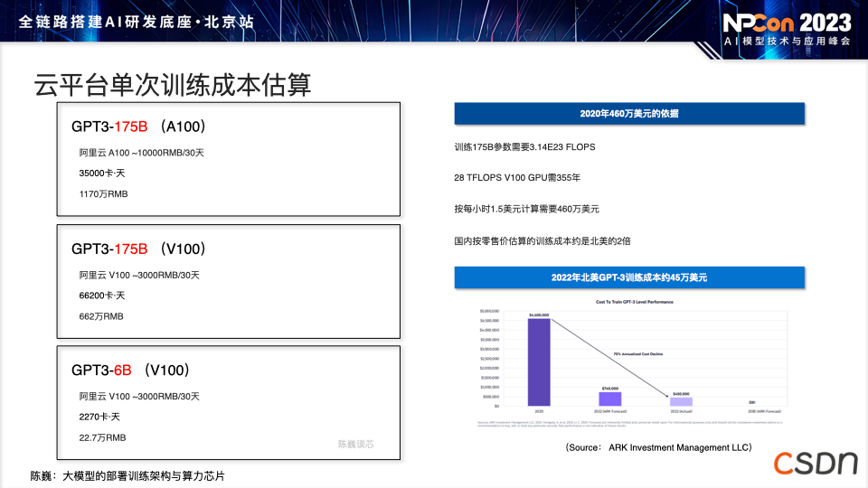Click the 2020 bar in the cost chart
Screen dimensions: 868x488
539,361
